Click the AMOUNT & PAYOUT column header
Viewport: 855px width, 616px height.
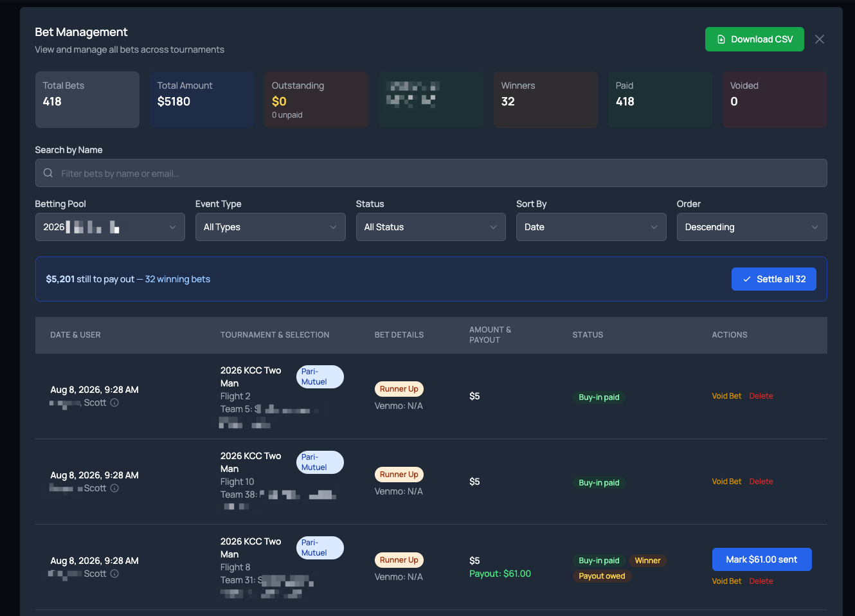(x=491, y=335)
